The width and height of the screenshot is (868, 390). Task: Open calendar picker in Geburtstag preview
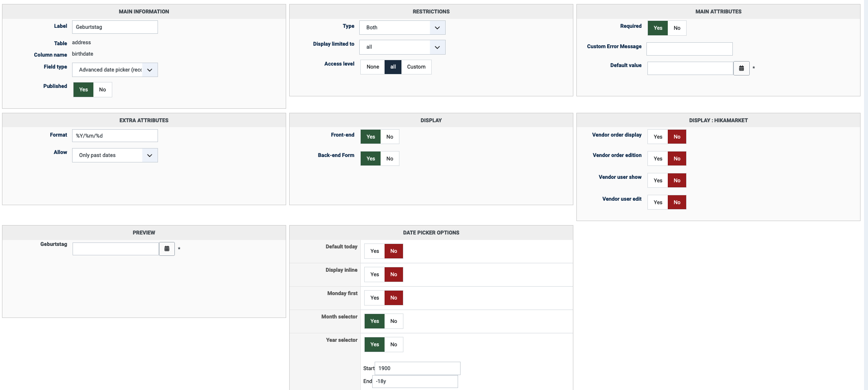click(x=167, y=248)
